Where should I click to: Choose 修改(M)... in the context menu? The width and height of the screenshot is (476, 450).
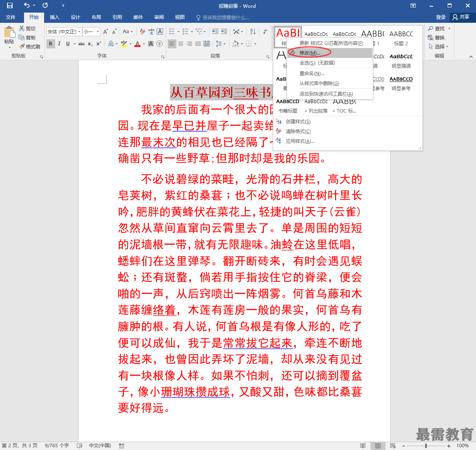tap(330, 53)
